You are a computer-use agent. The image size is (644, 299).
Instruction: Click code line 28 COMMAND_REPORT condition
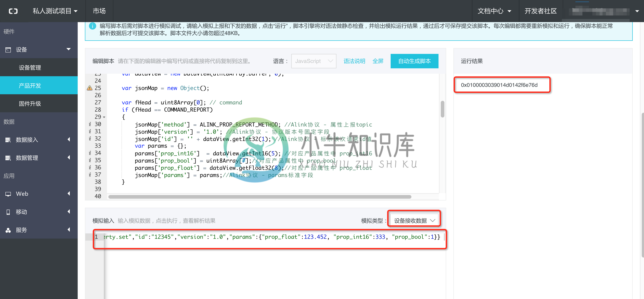coord(167,110)
